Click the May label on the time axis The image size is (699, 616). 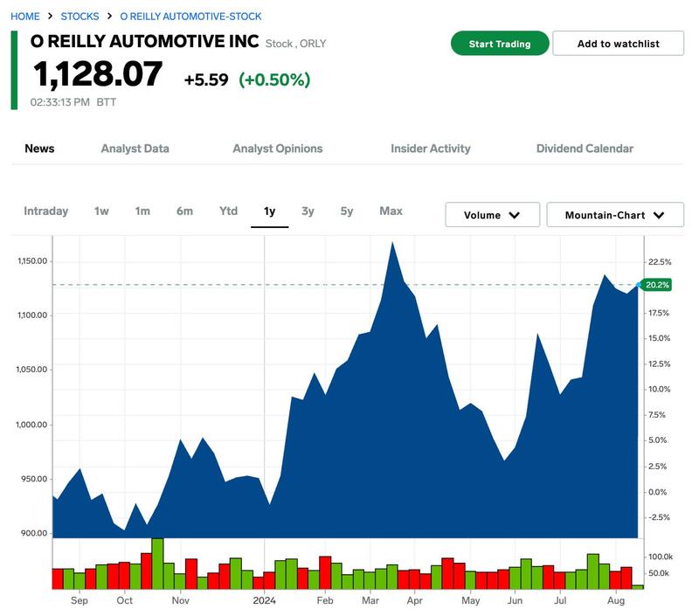[471, 601]
